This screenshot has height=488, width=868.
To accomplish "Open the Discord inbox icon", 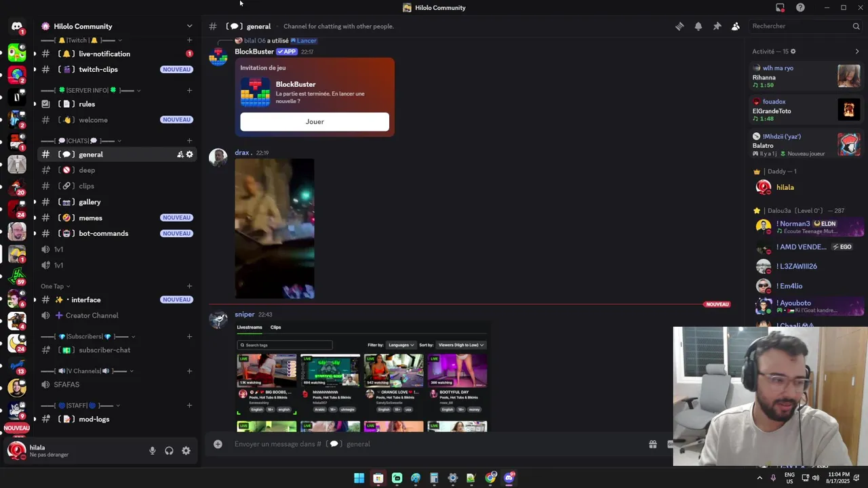I will [x=780, y=7].
